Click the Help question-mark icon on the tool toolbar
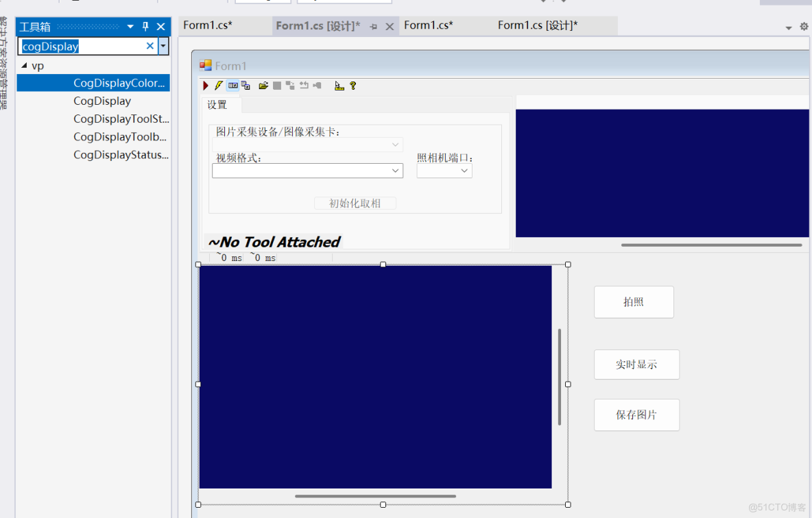The height and width of the screenshot is (518, 812). pos(353,85)
